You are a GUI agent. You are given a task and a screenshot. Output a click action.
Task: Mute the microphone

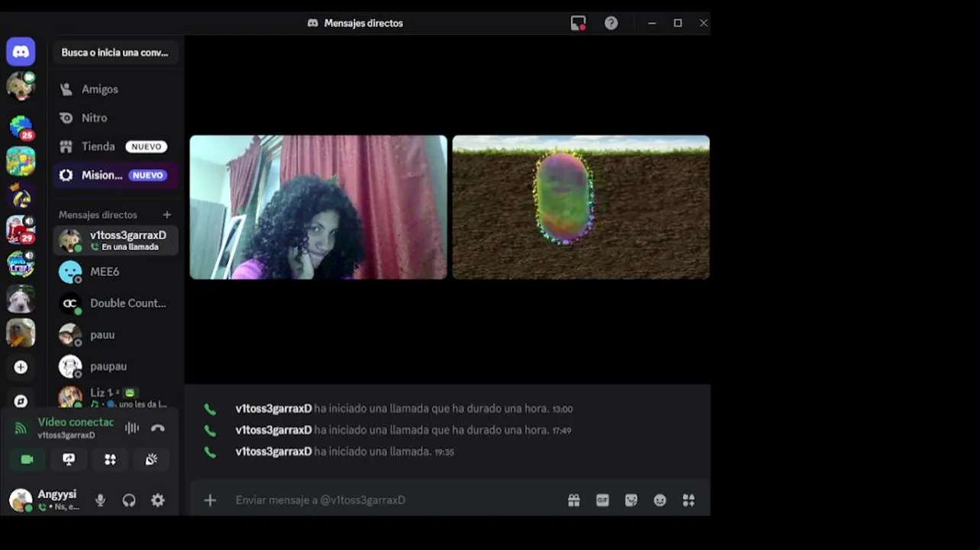[100, 500]
